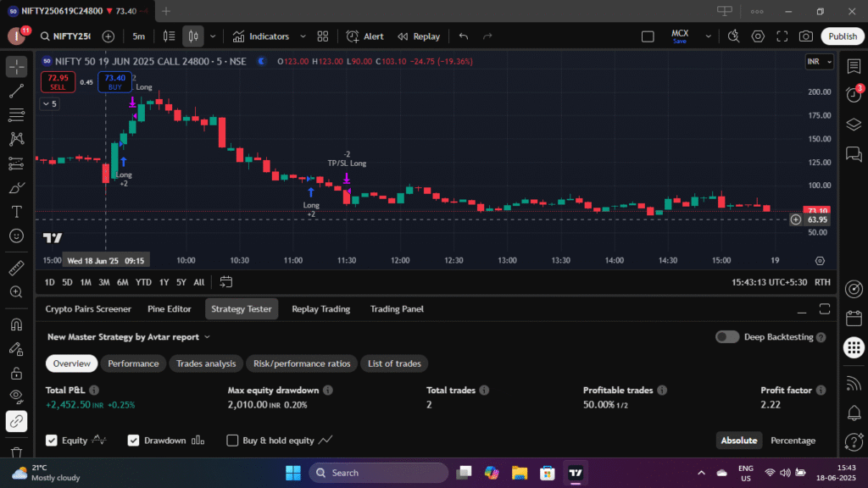Remove drawings with the trash icon
The height and width of the screenshot is (488, 868).
17,452
